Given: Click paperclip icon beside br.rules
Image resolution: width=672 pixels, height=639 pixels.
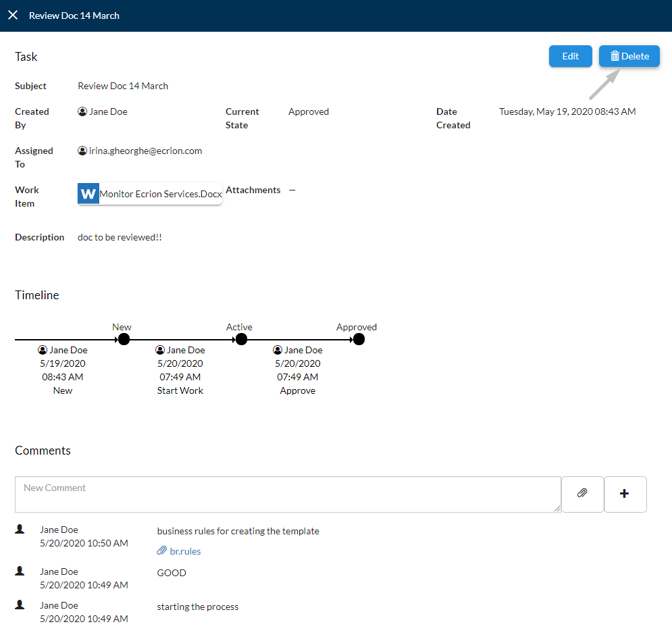Looking at the screenshot, I should point(161,551).
